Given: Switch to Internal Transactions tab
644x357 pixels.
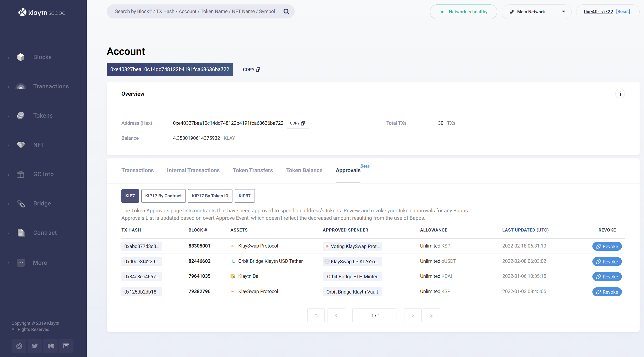Looking at the screenshot, I should tap(193, 171).
